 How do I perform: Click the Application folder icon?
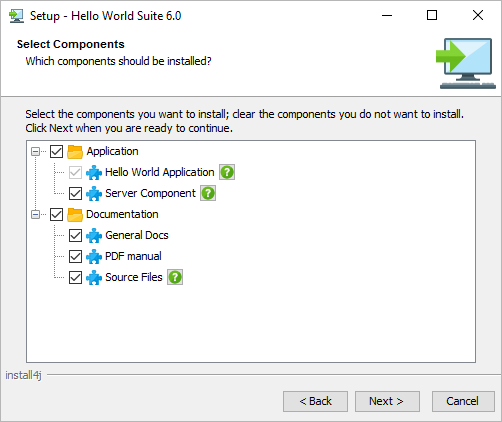tap(75, 151)
